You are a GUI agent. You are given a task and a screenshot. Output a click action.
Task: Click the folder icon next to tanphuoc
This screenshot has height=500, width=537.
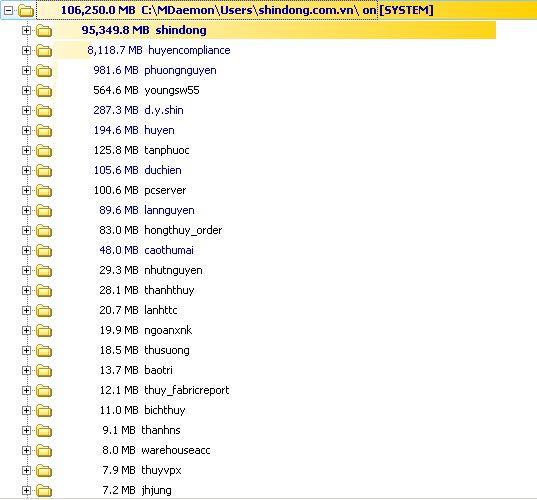click(x=44, y=151)
